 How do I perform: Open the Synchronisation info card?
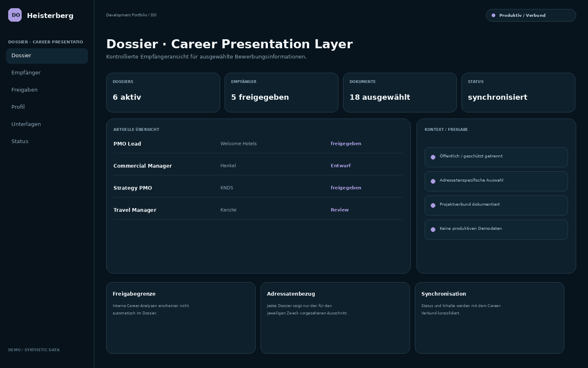[490, 318]
